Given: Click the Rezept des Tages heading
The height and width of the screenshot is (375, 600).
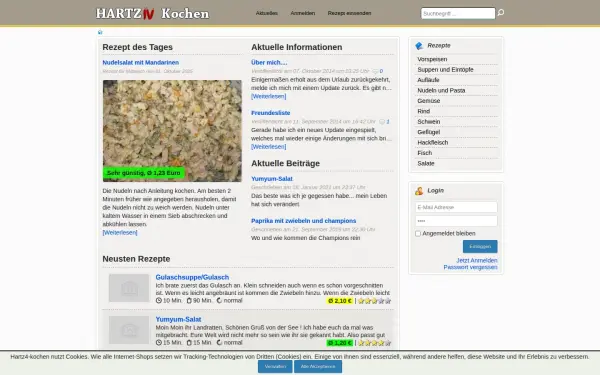Looking at the screenshot, I should click(x=137, y=47).
